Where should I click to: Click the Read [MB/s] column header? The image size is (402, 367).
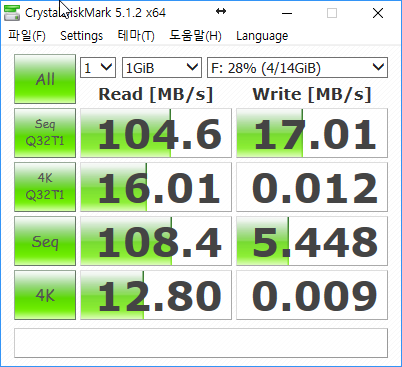coord(156,94)
